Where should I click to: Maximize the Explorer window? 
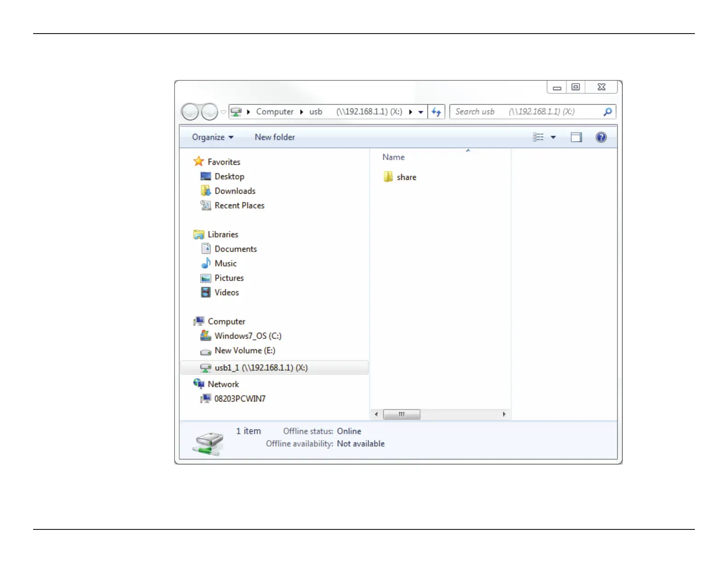(576, 87)
